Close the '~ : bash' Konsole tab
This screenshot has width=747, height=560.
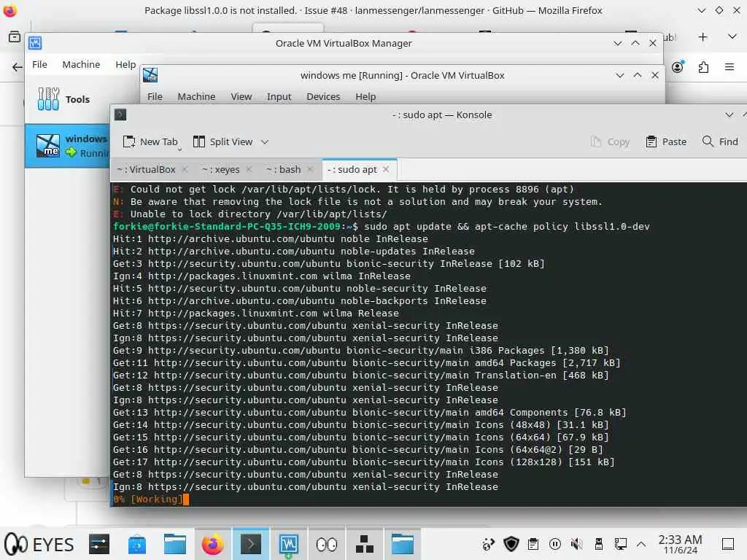coord(310,169)
